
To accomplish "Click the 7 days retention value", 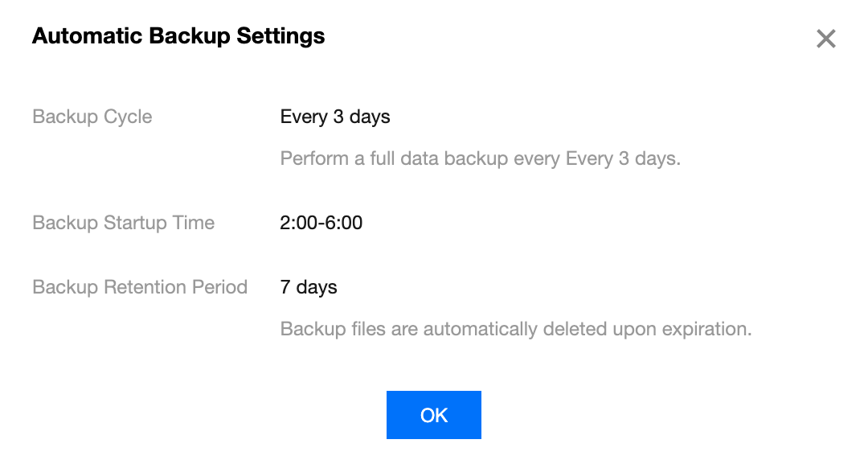I will click(309, 287).
